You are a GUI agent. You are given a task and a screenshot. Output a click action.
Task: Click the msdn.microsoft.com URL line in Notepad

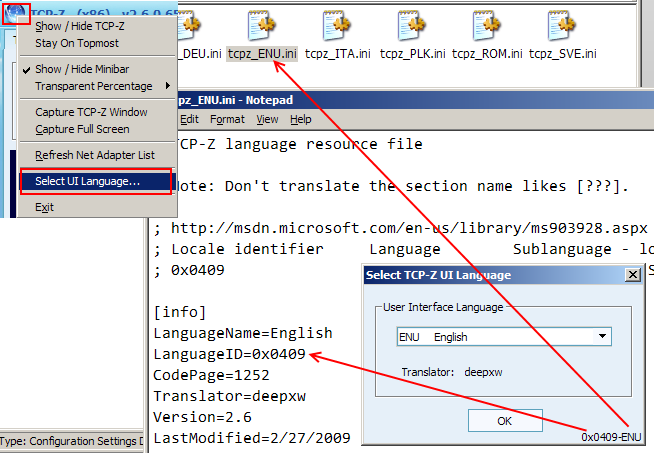click(x=400, y=229)
